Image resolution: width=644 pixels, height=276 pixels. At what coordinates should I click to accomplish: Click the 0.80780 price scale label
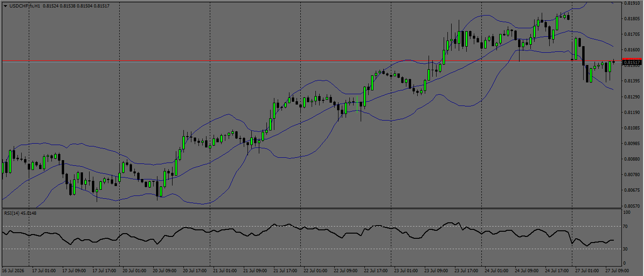coord(632,175)
